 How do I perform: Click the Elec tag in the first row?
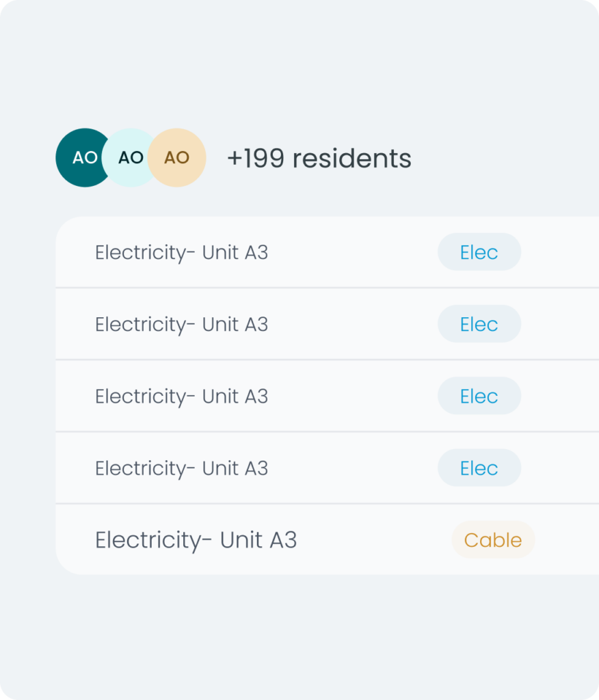pos(479,252)
